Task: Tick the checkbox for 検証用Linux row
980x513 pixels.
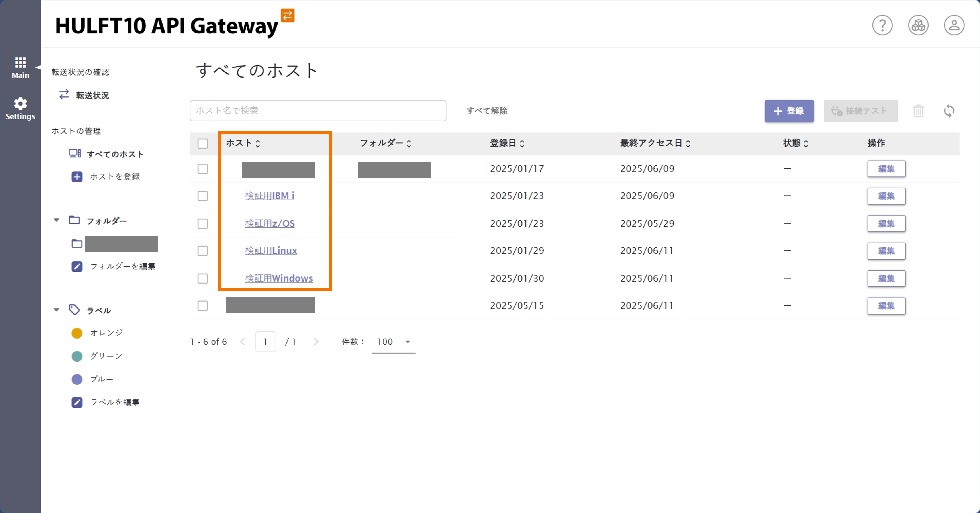Action: click(x=202, y=251)
